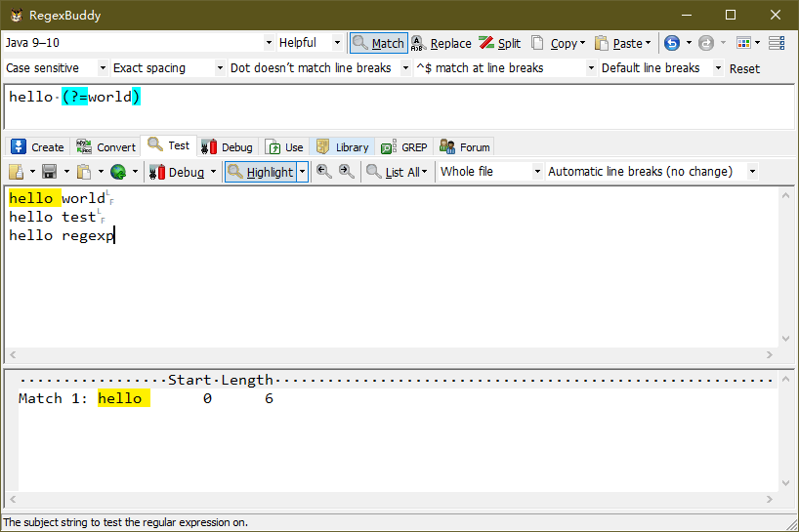Open dropdown arrow beside new file icon

pyautogui.click(x=32, y=172)
